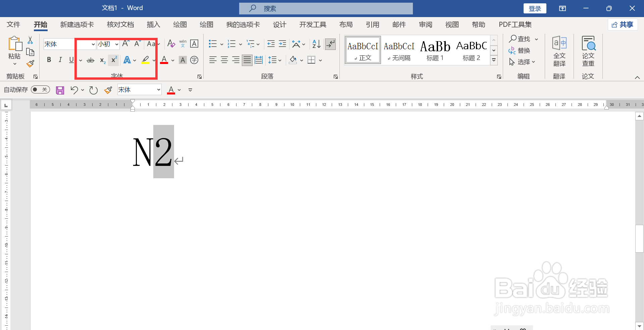This screenshot has width=644, height=330.
Task: Open quick access toolbar font 宋体 dropdown
Action: coord(159,90)
